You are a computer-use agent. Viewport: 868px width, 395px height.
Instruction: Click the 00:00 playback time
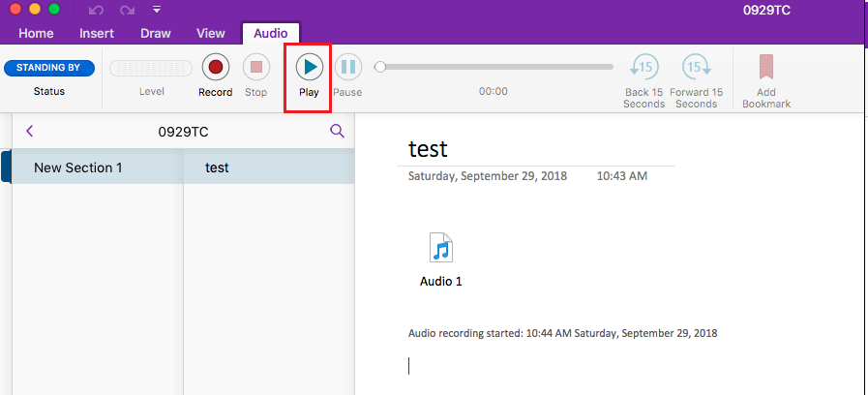[x=494, y=91]
